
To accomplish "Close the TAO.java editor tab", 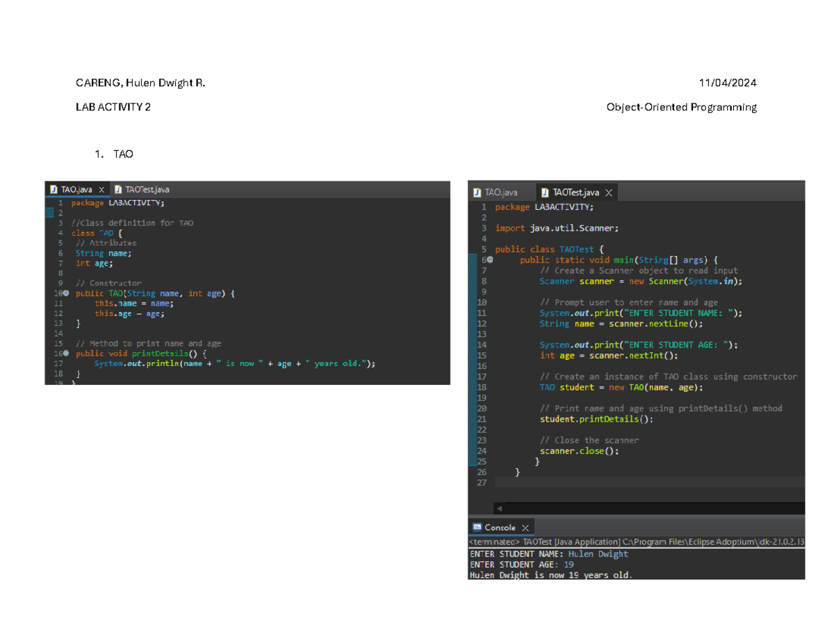I will pos(101,189).
